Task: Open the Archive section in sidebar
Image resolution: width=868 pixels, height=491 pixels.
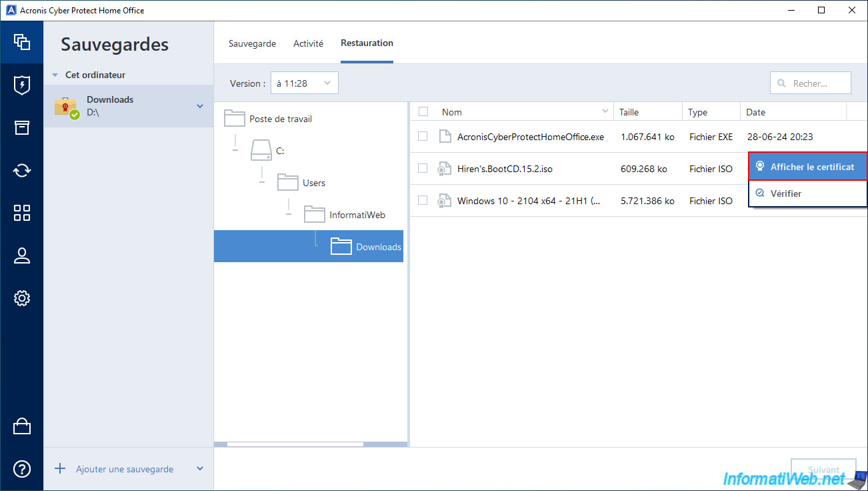Action: point(22,127)
